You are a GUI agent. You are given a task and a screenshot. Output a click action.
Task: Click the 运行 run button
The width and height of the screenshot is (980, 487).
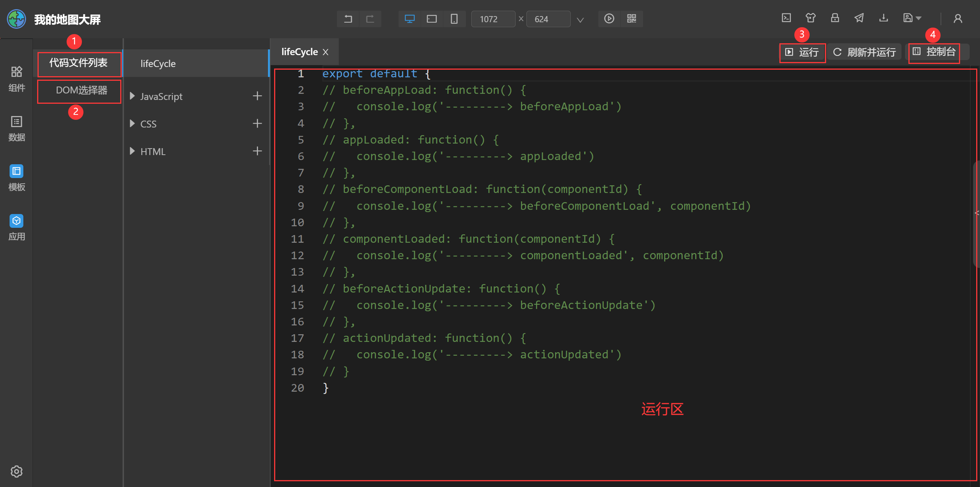coord(802,52)
